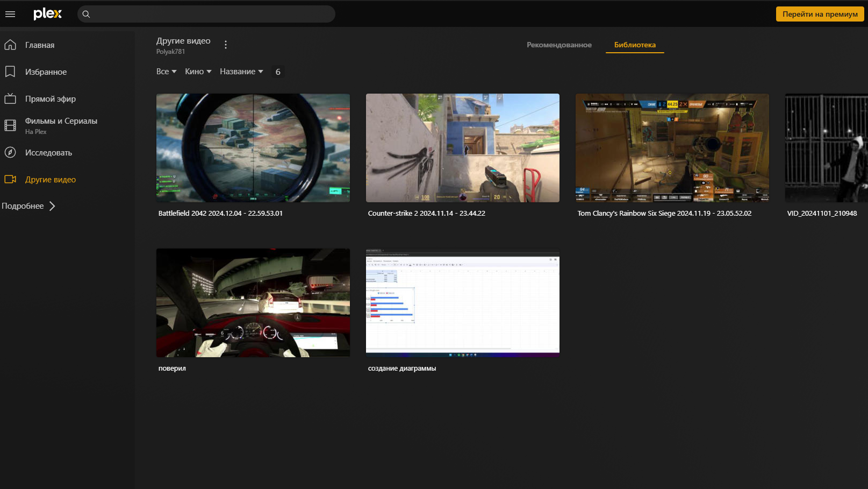This screenshot has width=868, height=489.
Task: Open the Battlefield 2042 video thumbnail
Action: [x=253, y=148]
